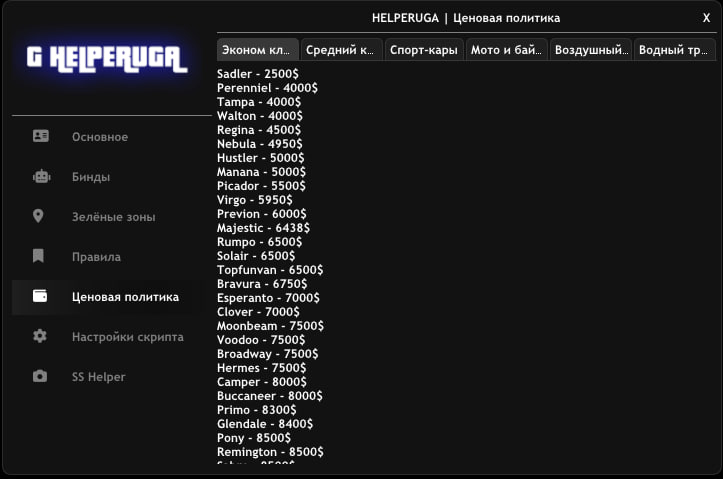Switch to the Воздушный транспорт tab
The image size is (723, 479).
click(591, 50)
